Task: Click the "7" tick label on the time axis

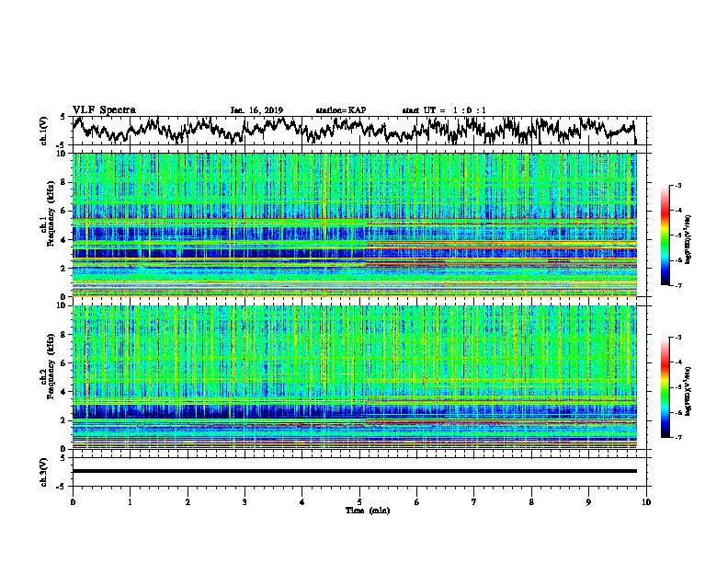Action: click(474, 502)
